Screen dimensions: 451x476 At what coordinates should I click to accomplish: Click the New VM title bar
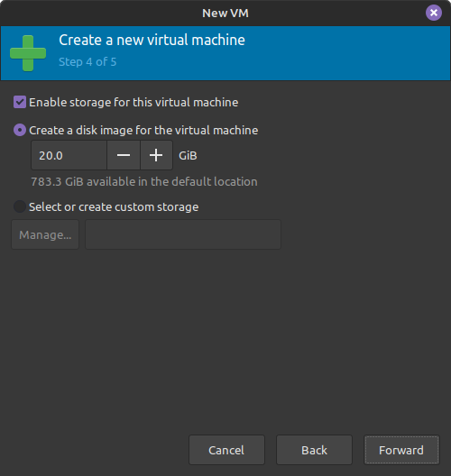(225, 13)
